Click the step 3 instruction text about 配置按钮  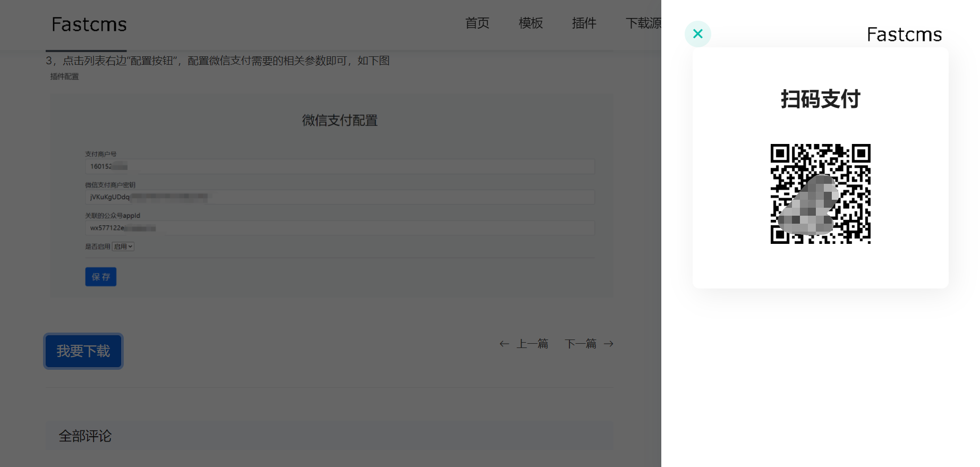point(218,61)
